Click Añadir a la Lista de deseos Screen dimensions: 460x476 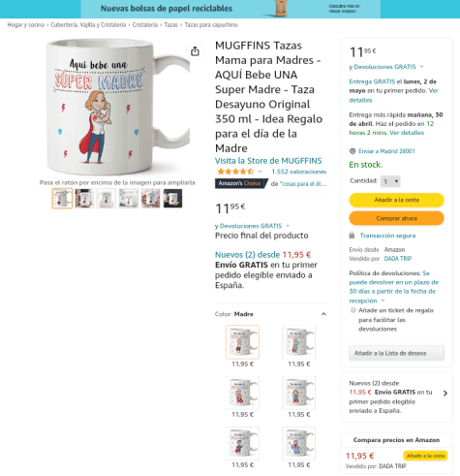(x=396, y=353)
